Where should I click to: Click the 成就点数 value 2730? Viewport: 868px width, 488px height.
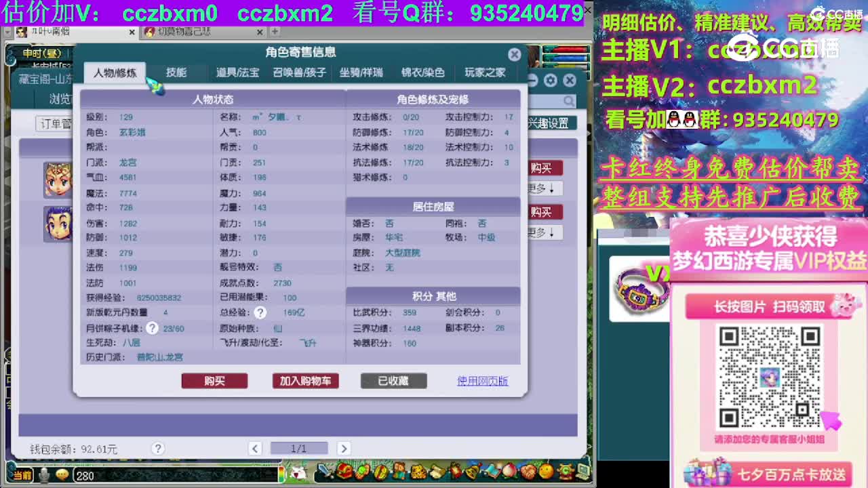[x=282, y=283]
